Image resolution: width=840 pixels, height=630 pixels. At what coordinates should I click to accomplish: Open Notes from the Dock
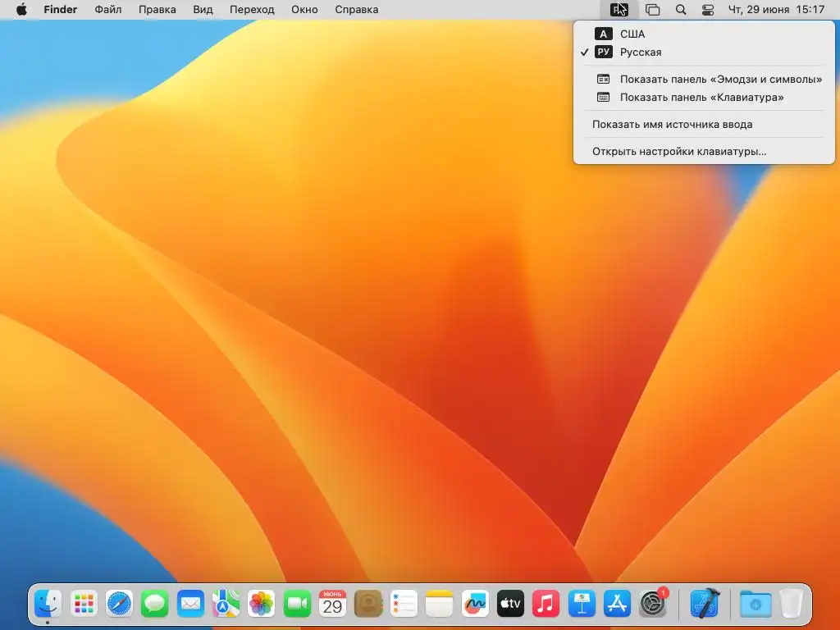click(439, 604)
